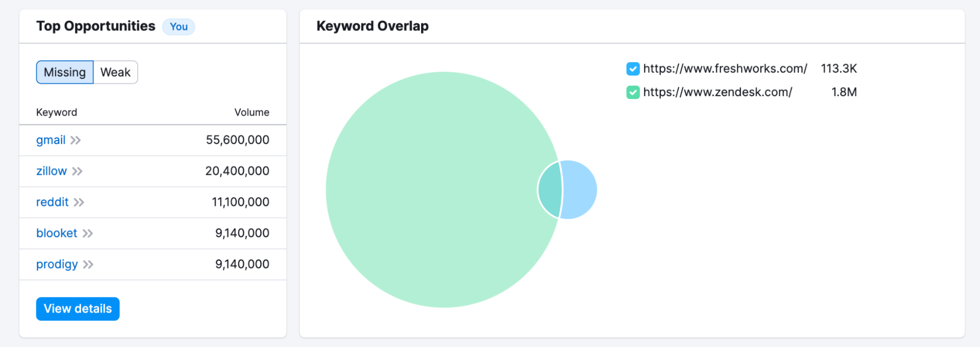Viewport: 980px width, 347px height.
Task: Click the double-chevron icon next to reddit
Action: (79, 202)
